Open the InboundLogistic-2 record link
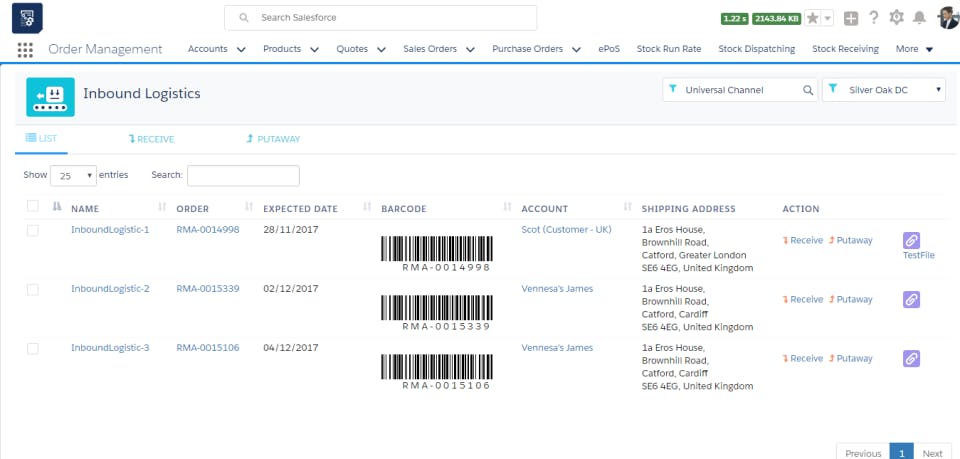This screenshot has height=459, width=960. (x=110, y=289)
